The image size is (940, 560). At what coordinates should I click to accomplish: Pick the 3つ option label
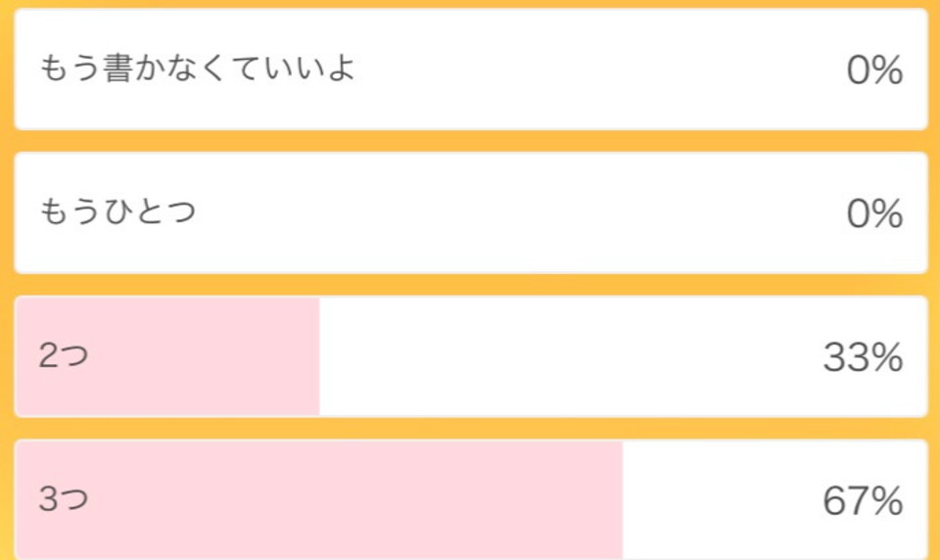tap(64, 499)
